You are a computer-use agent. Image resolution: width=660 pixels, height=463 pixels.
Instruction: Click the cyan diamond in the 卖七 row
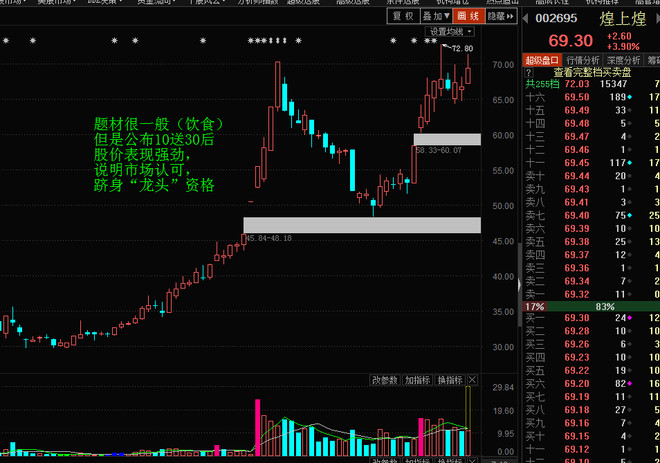tap(630, 216)
